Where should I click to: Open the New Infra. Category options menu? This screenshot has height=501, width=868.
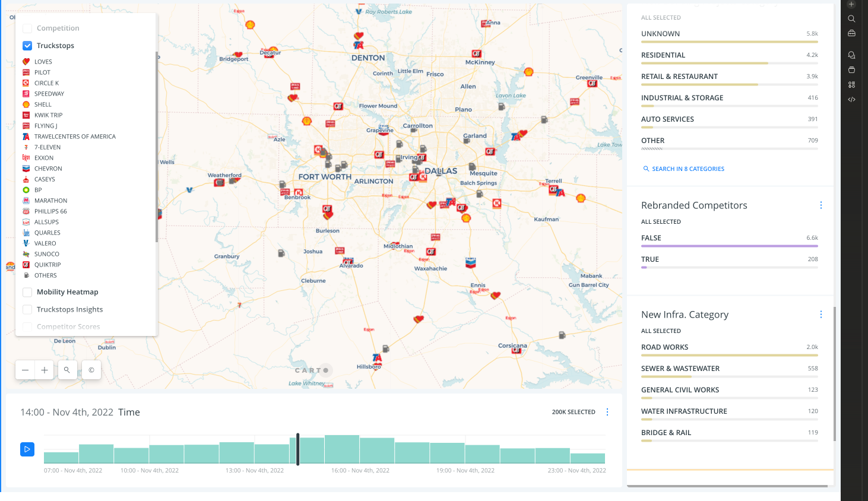pyautogui.click(x=821, y=314)
